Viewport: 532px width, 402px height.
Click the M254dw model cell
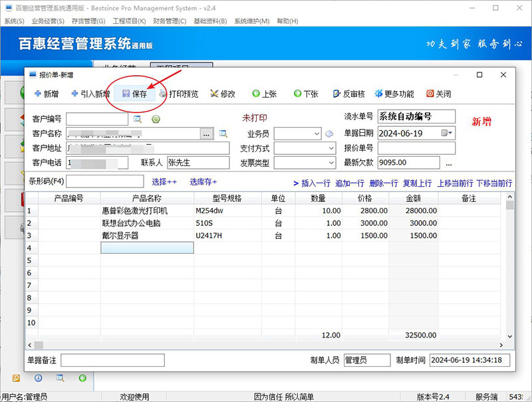[227, 211]
